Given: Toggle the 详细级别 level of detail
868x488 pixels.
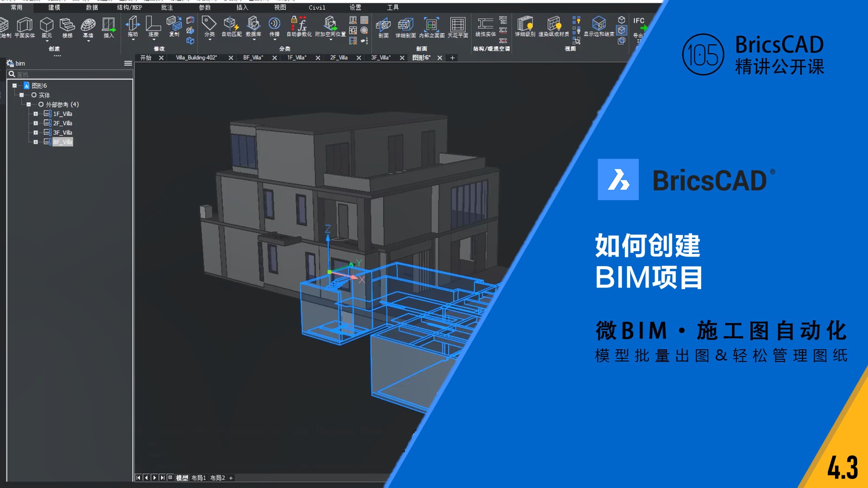Looking at the screenshot, I should 525,24.
